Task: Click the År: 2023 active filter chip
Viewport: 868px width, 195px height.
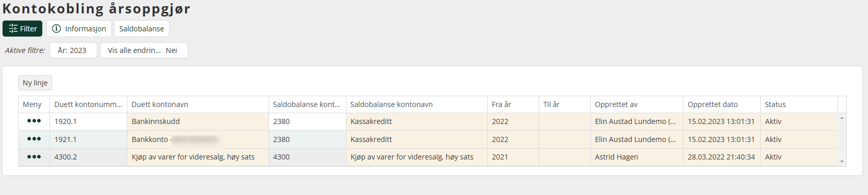Action: click(73, 50)
